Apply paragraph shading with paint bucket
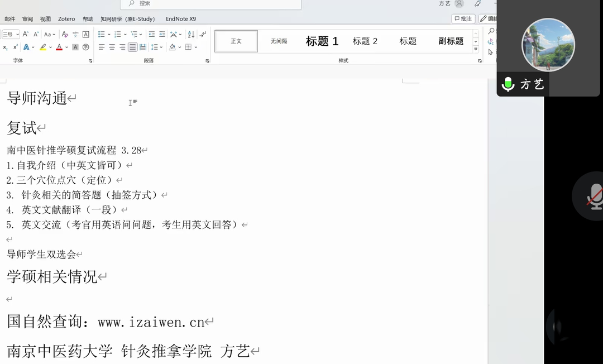Image resolution: width=603 pixels, height=364 pixels. coord(173,47)
